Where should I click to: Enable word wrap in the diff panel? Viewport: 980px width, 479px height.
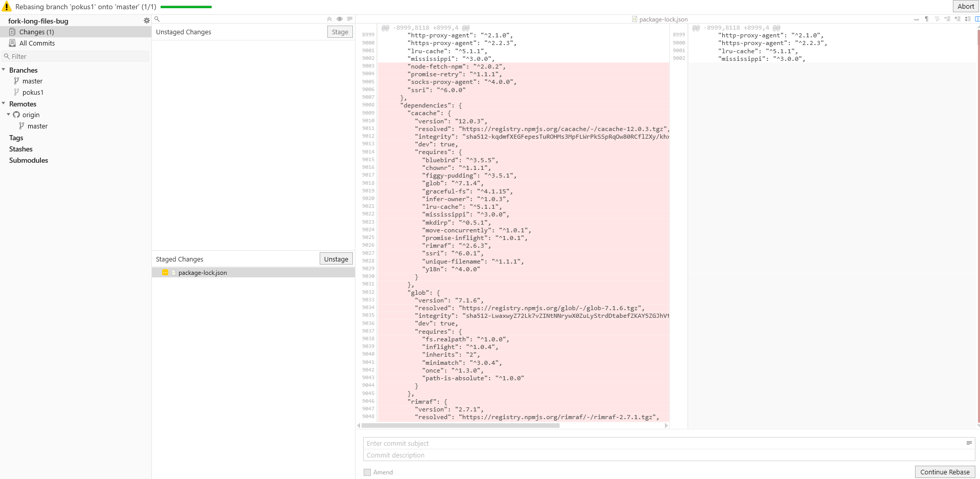(x=937, y=18)
